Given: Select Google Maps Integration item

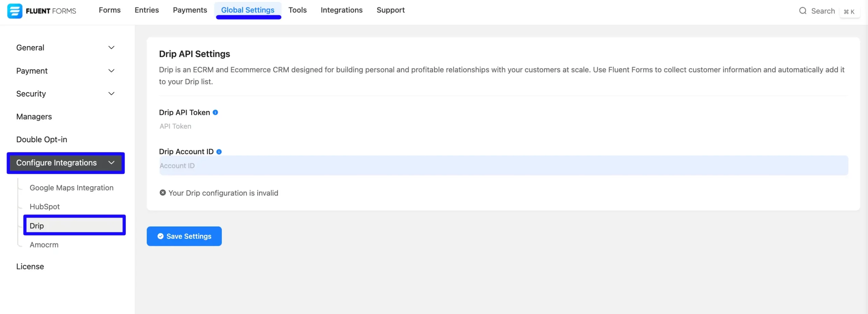Looking at the screenshot, I should [72, 188].
